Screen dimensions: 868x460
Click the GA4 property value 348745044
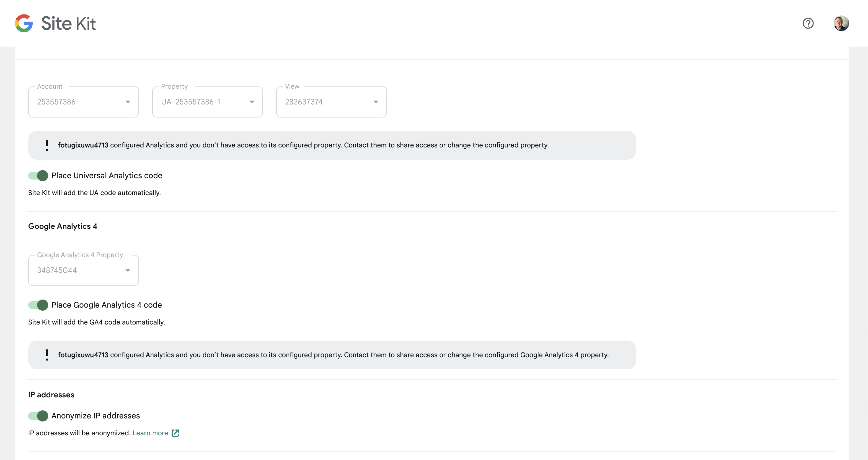click(57, 270)
